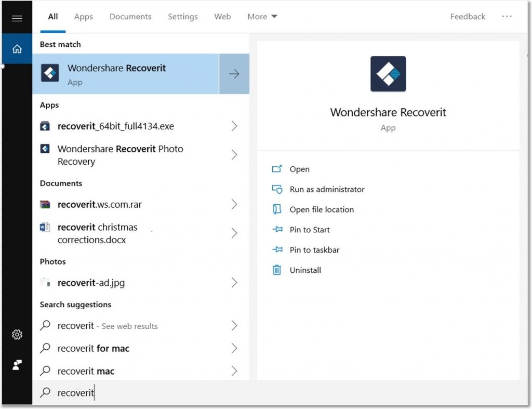Click the Uninstall trash icon
The height and width of the screenshot is (409, 532).
point(277,270)
